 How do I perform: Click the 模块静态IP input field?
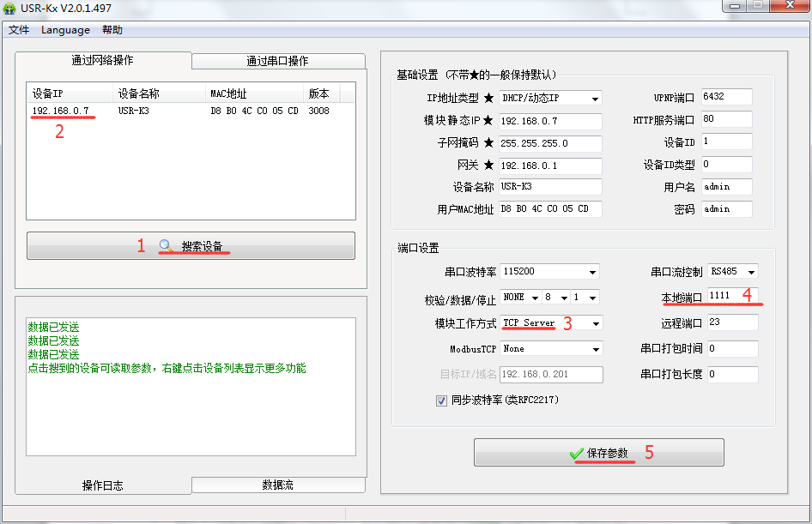pyautogui.click(x=549, y=121)
